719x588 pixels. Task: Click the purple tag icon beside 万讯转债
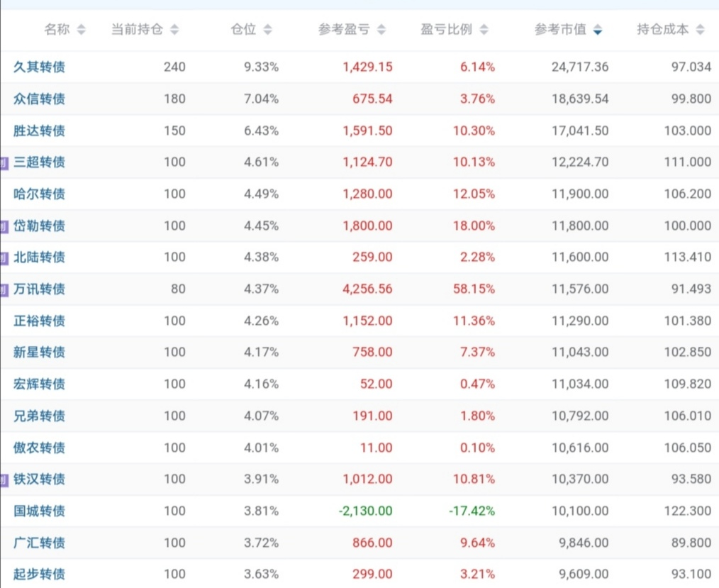pyautogui.click(x=4, y=289)
